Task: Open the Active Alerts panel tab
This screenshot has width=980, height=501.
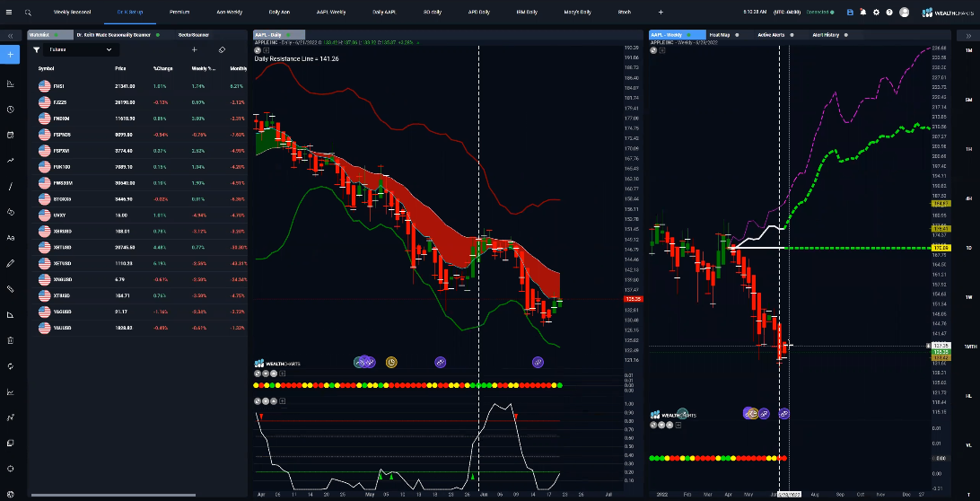Action: pyautogui.click(x=773, y=35)
